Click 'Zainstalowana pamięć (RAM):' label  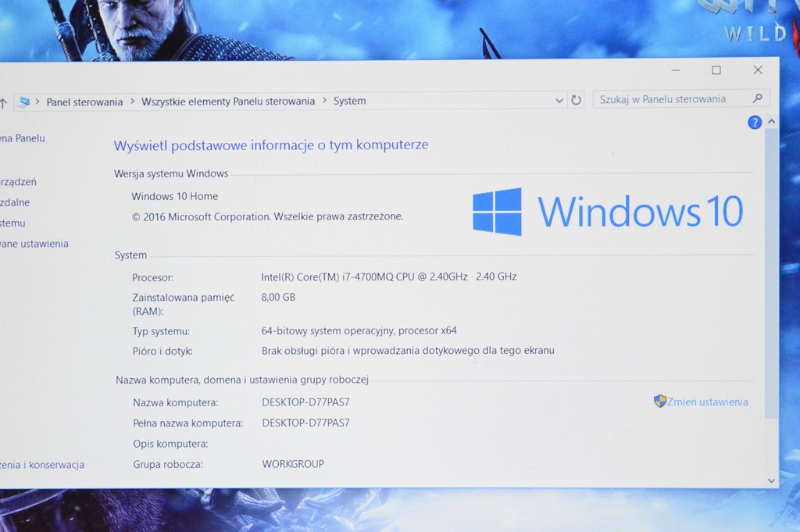click(183, 305)
